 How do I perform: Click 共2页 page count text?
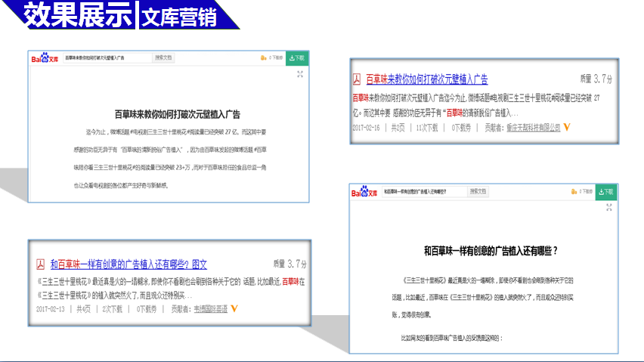398,128
